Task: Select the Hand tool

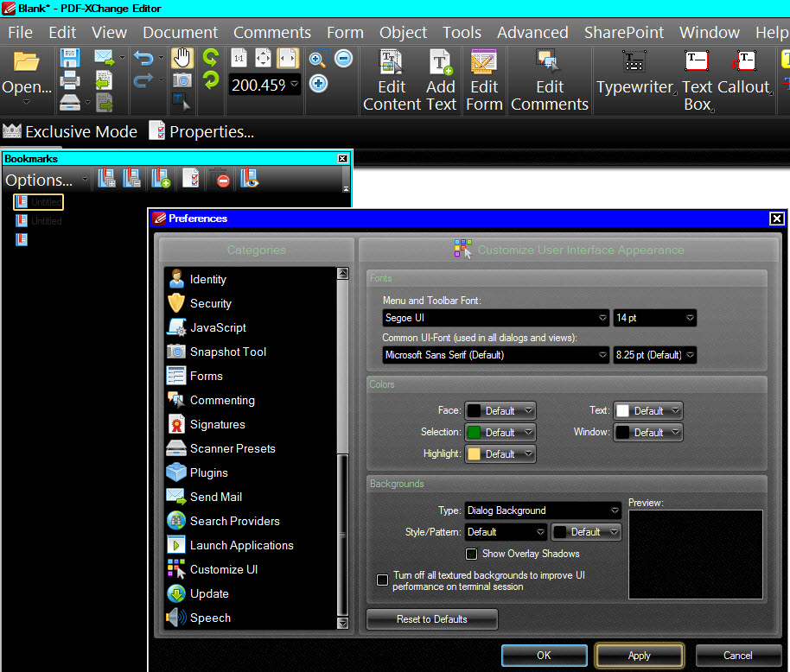Action: 182,58
